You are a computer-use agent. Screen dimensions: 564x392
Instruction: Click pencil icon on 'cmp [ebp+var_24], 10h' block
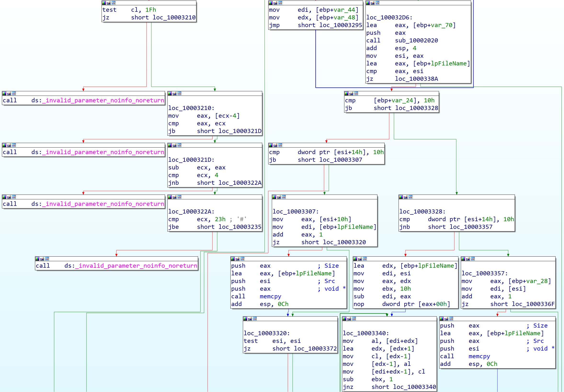click(x=351, y=94)
